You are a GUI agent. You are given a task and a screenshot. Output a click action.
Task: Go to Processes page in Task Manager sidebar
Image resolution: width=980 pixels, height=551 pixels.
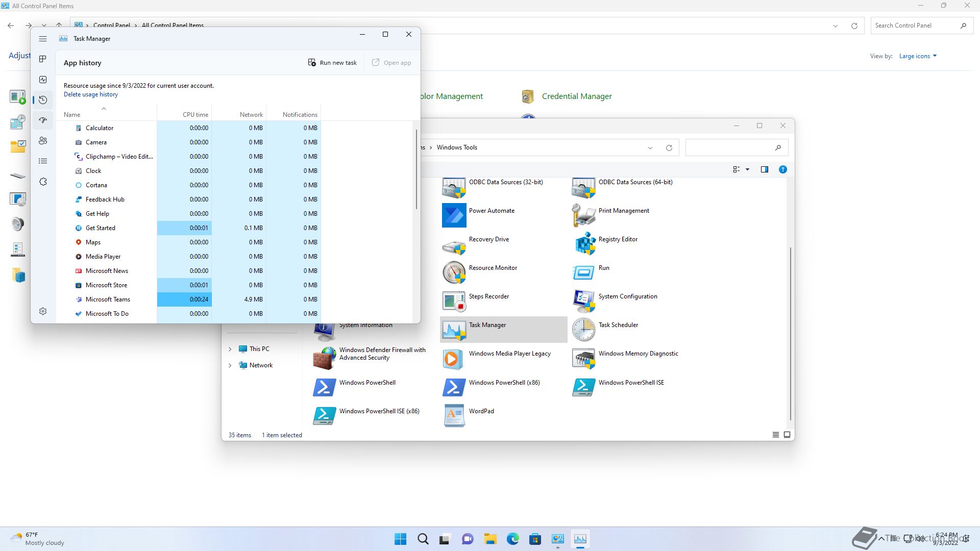(x=43, y=59)
